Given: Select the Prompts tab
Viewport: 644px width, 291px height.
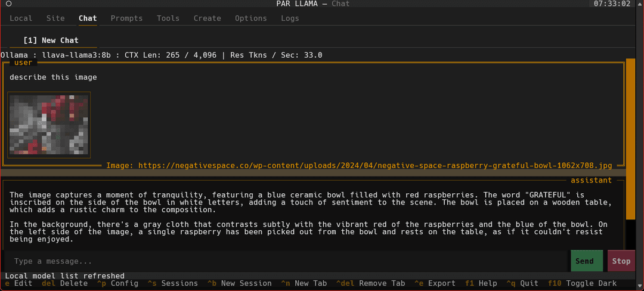Looking at the screenshot, I should pyautogui.click(x=126, y=18).
